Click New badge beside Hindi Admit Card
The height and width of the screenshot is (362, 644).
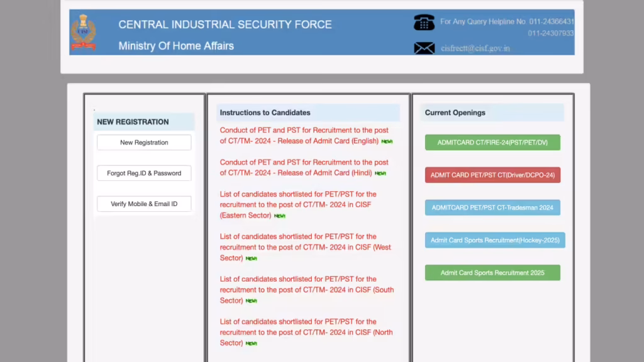[x=380, y=173]
